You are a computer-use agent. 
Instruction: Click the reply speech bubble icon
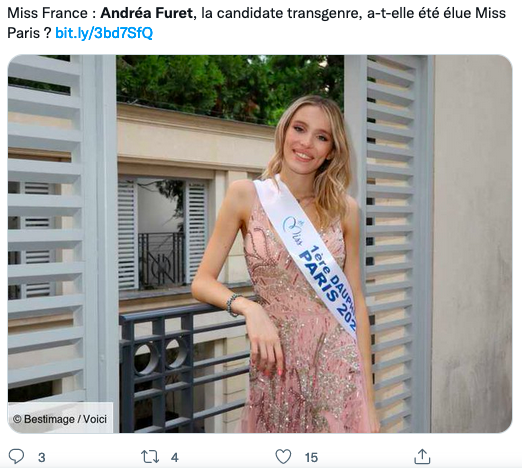click(16, 456)
